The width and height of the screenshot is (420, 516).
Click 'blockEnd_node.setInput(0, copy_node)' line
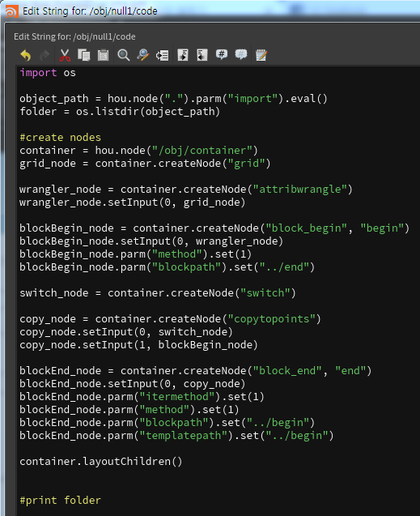133,384
